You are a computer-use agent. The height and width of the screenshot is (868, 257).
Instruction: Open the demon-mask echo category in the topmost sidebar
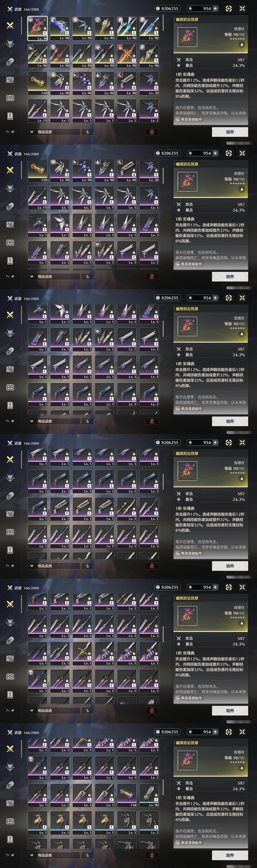10,43
